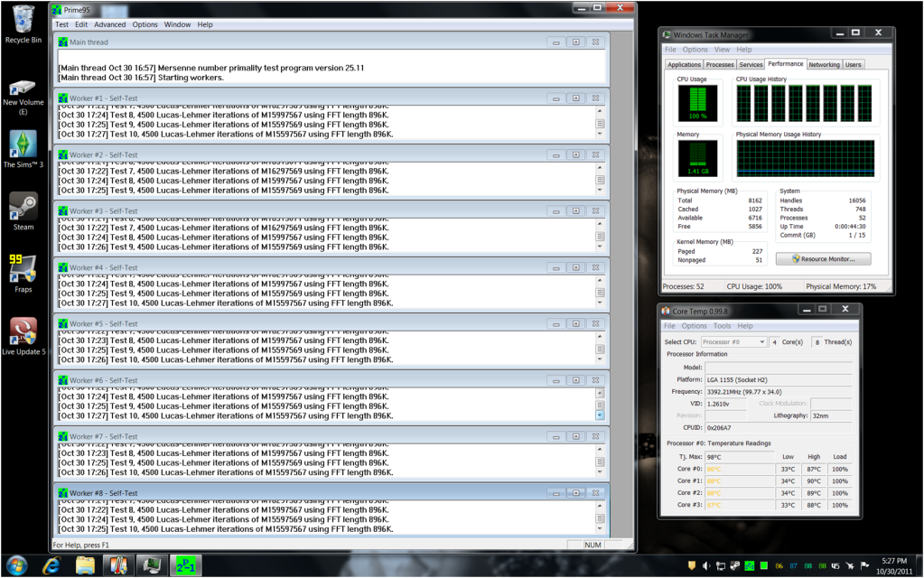Image resolution: width=924 pixels, height=578 pixels.
Task: Switch to Task Manager via its taskbar button
Action: (x=153, y=565)
